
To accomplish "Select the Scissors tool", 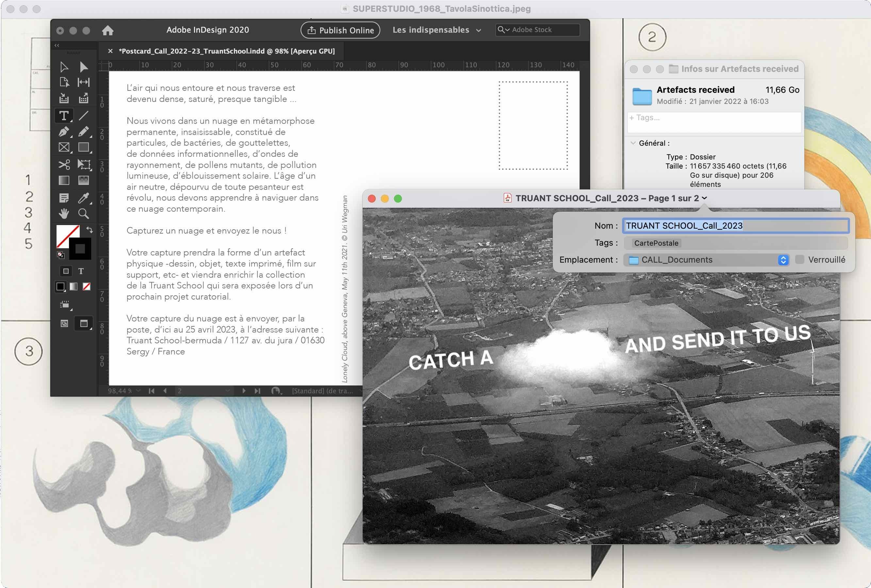I will coord(64,165).
